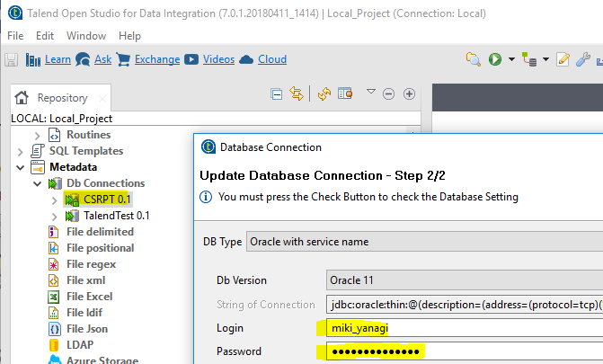Click the Videos play icon

click(191, 59)
